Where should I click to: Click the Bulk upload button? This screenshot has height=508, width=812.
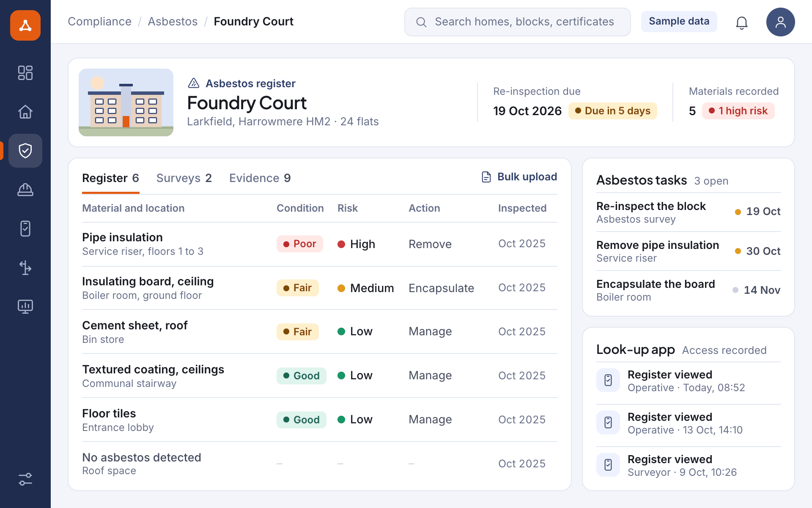pos(519,177)
